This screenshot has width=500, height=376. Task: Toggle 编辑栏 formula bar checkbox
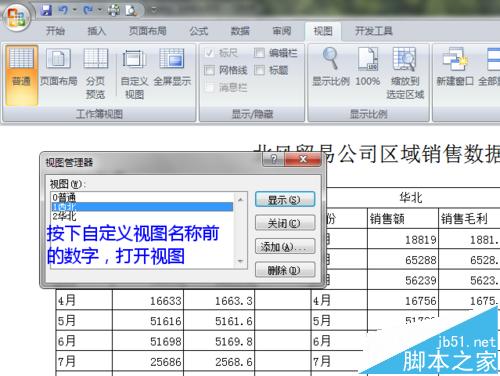point(259,53)
